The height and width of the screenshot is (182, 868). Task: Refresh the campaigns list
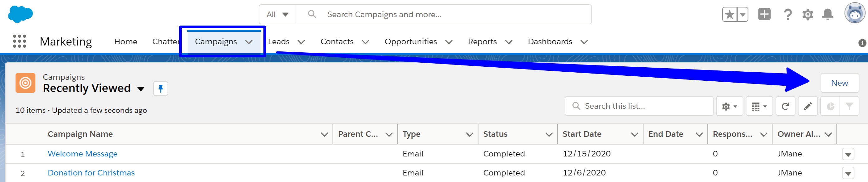coord(786,106)
